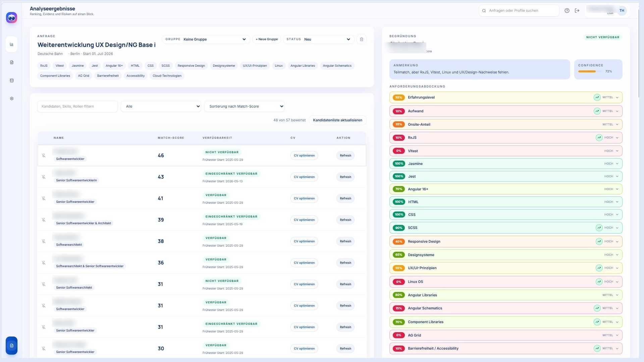644x362 pixels.
Task: Click the trend icon in UX/UI-Prinzipien row
Action: tap(599, 268)
